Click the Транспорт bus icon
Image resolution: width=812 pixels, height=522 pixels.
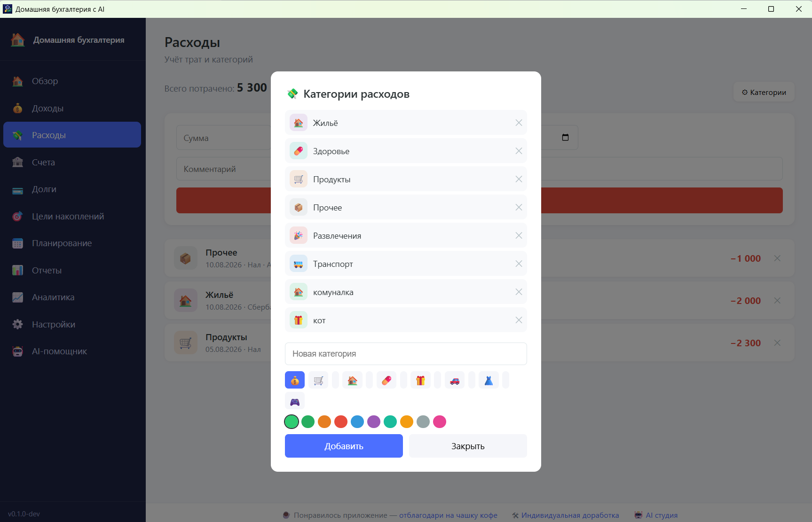point(299,264)
